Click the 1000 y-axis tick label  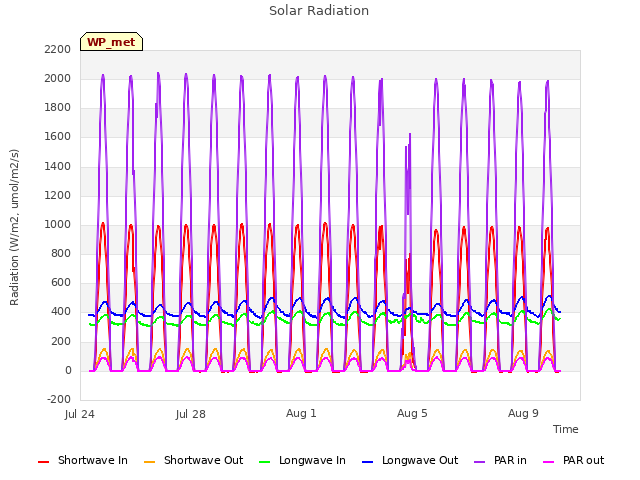click(58, 224)
